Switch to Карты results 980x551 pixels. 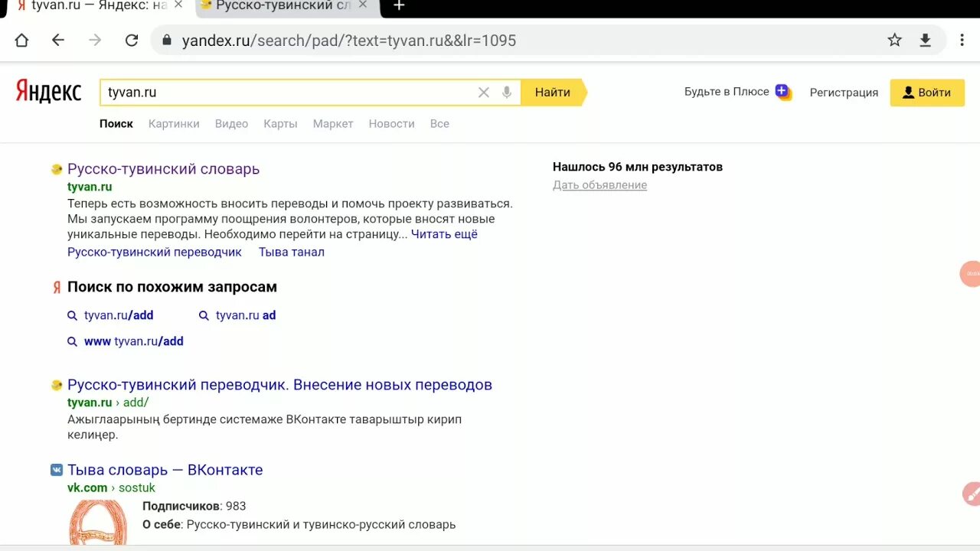tap(280, 124)
